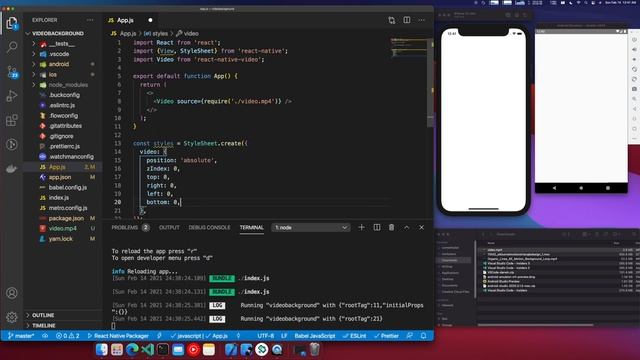The width and height of the screenshot is (640, 360).
Task: Expand the TIMELINE section
Action: tap(41, 326)
